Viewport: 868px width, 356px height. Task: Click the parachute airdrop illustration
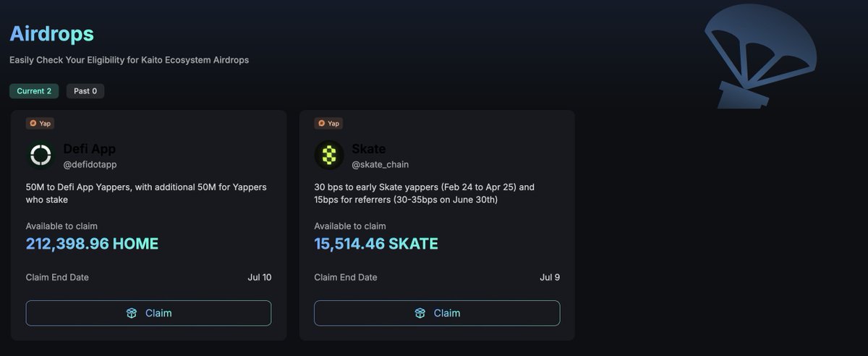tap(759, 54)
